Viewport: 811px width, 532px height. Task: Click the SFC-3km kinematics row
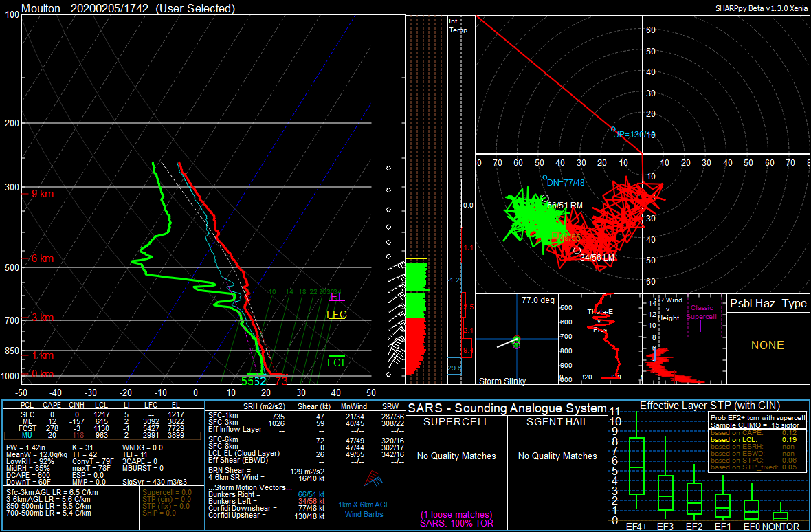304,423
